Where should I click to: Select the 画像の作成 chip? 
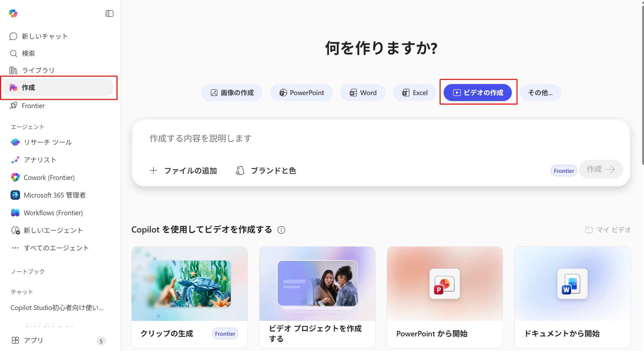point(232,93)
